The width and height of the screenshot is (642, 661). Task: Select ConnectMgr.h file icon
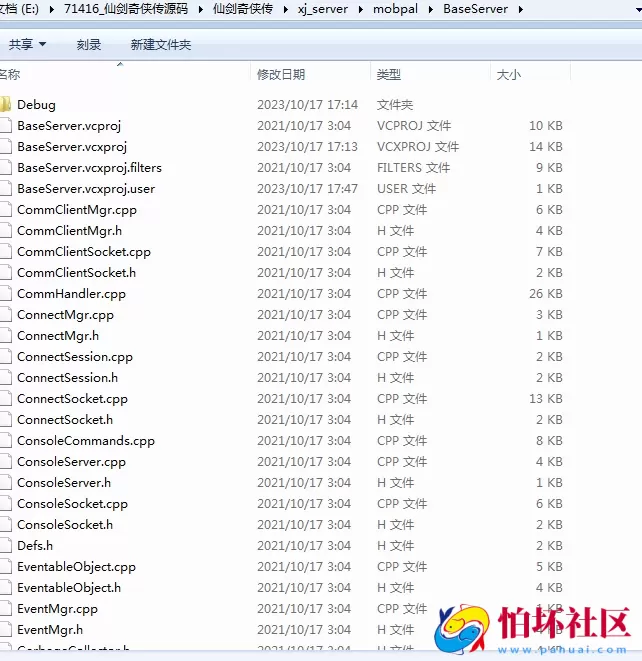pos(5,336)
